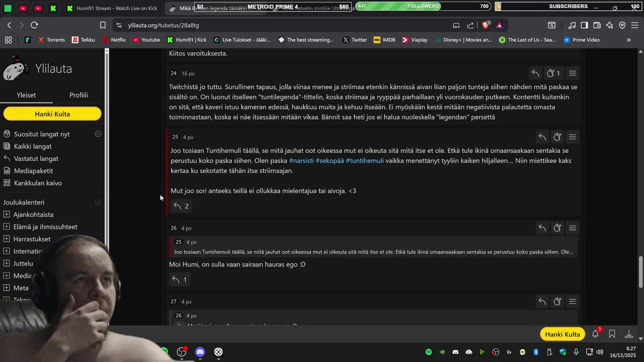This screenshot has width=644, height=362.
Task: Expand the Juttelu category
Action: pyautogui.click(x=7, y=263)
